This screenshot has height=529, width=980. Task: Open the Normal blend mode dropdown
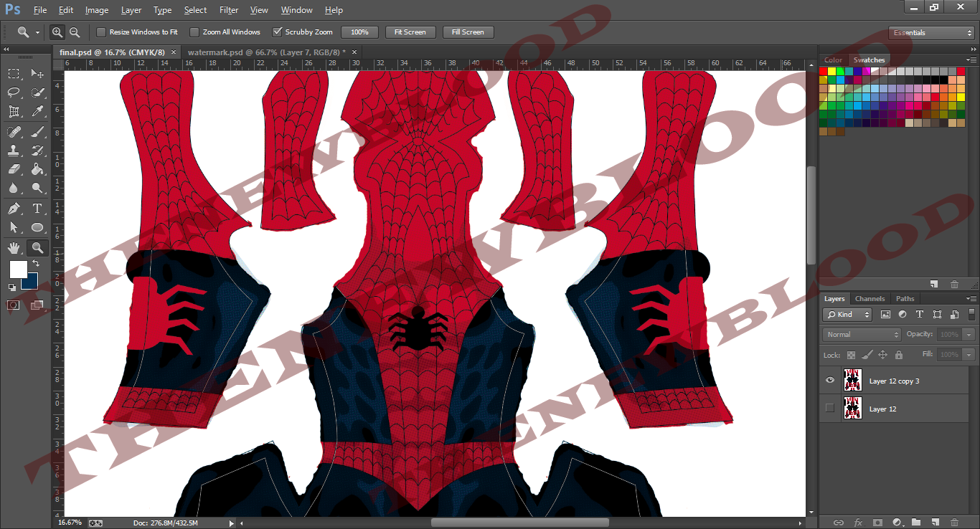tap(862, 335)
